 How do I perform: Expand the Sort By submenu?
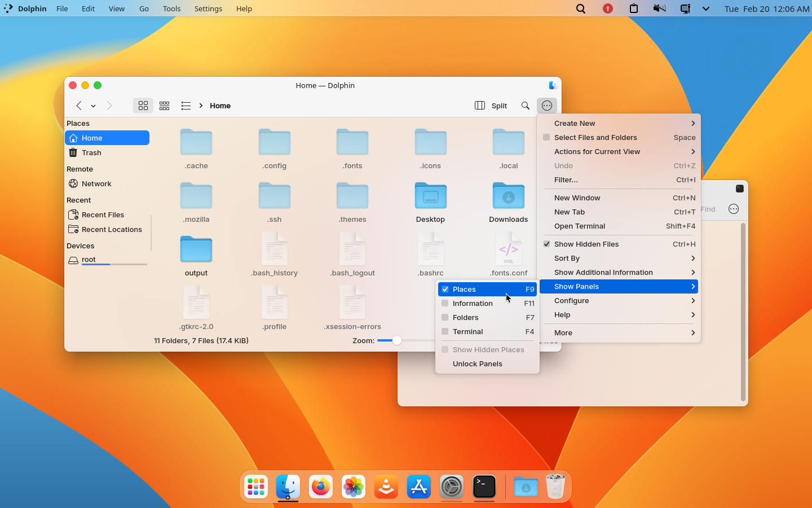click(x=619, y=258)
